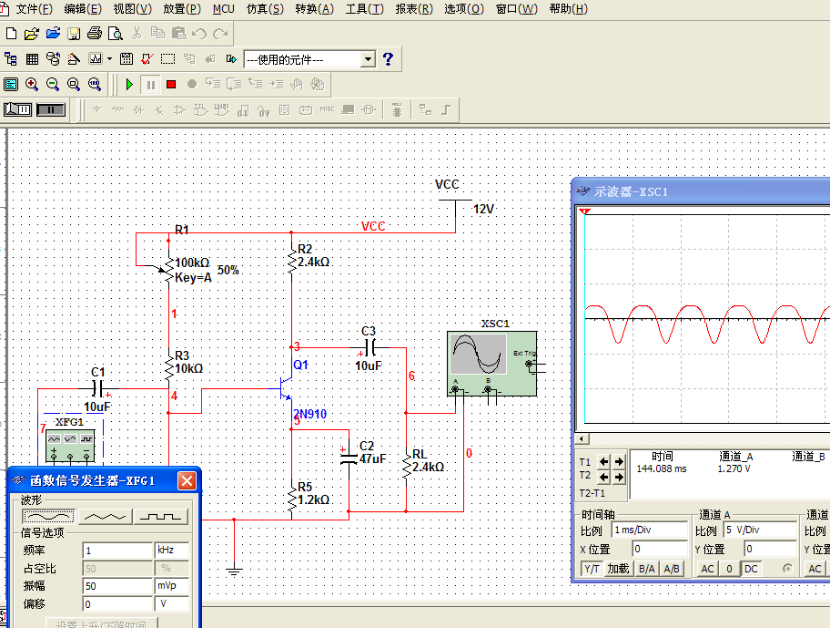831x628 pixels.
Task: Open the mVp amplitude unit selector
Action: (170, 586)
